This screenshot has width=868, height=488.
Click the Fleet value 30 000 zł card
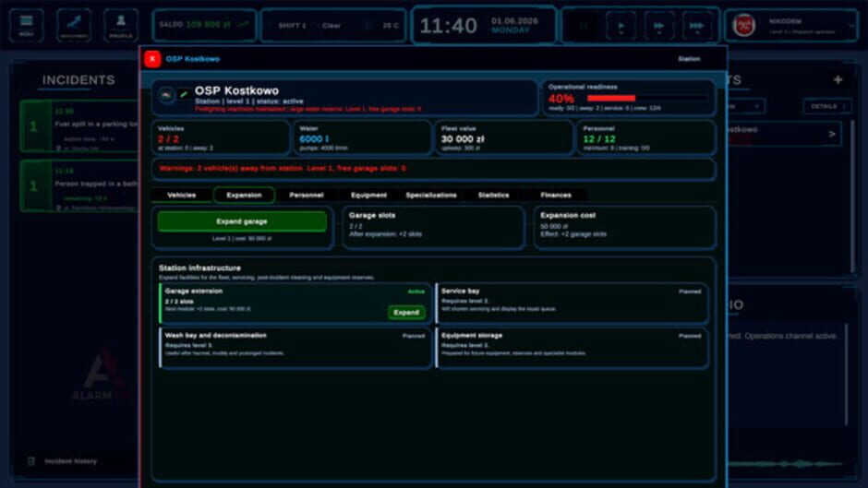(x=504, y=137)
